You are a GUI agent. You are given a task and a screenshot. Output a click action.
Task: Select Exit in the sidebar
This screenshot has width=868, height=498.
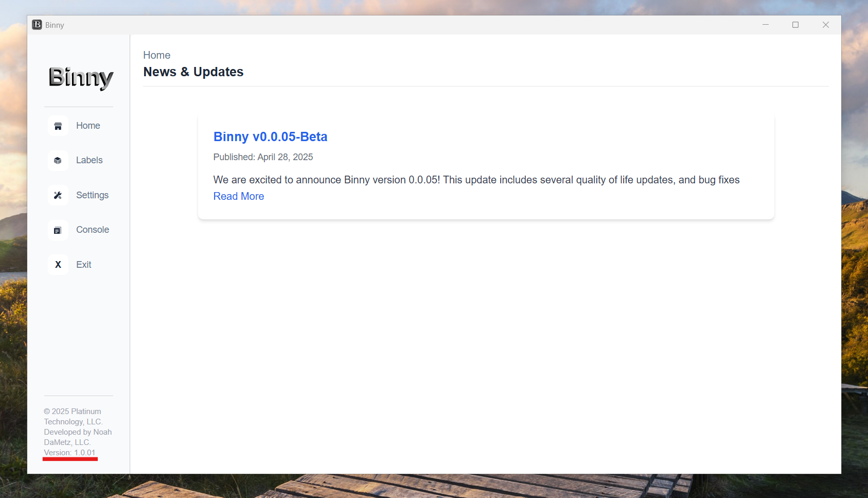click(84, 265)
